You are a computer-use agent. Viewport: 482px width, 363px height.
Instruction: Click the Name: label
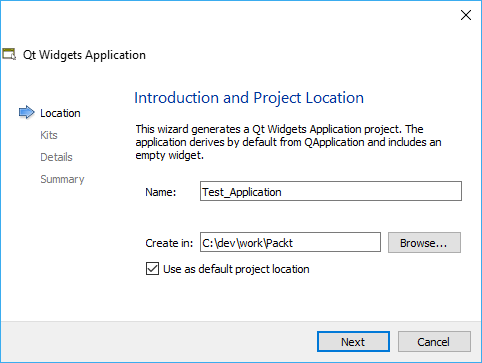pyautogui.click(x=161, y=192)
